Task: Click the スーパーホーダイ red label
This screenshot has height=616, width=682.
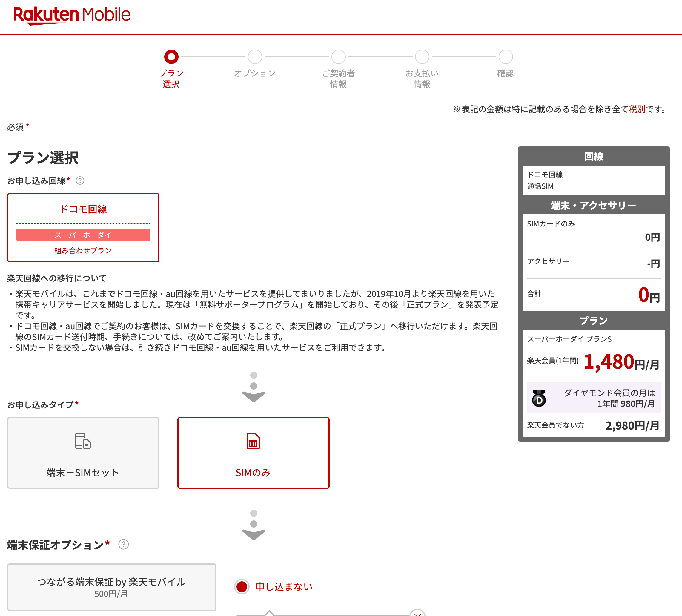Action: point(83,235)
